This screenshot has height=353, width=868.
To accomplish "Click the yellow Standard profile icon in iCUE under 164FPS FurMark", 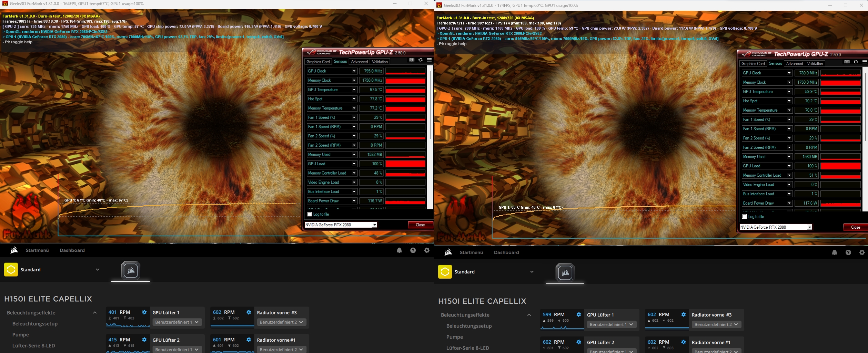I will click(11, 270).
